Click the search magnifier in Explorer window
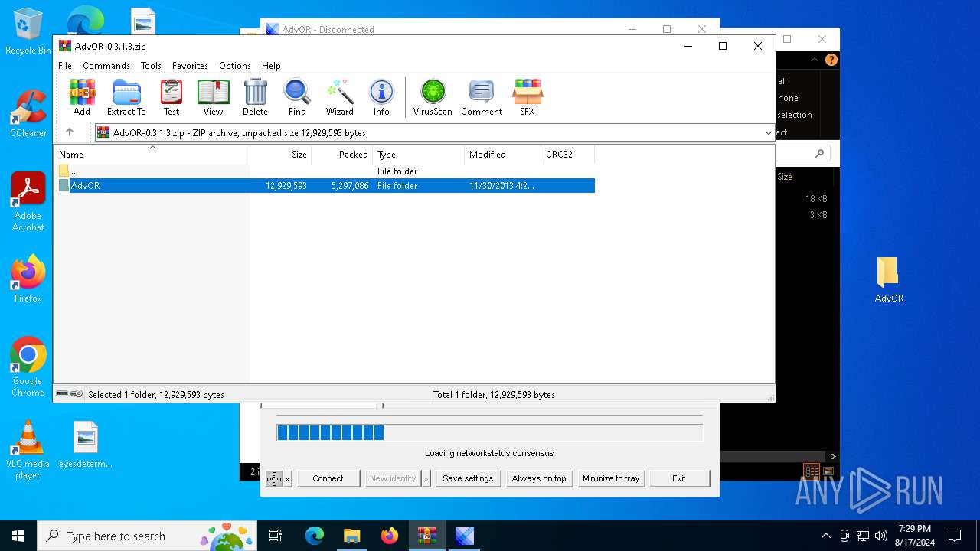 [819, 154]
